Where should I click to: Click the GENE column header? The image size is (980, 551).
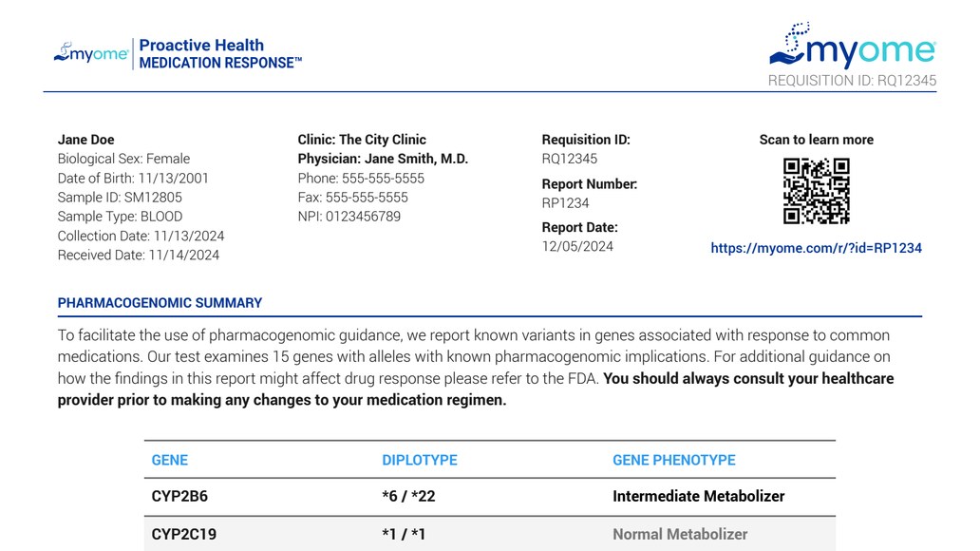[x=170, y=460]
